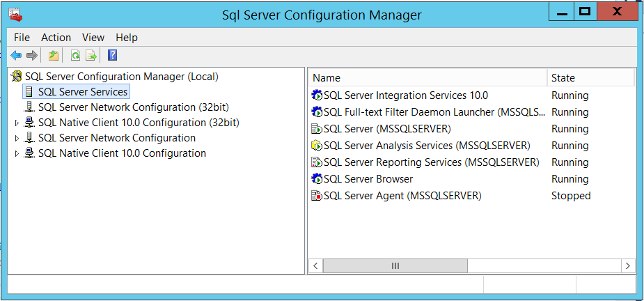644x301 pixels.
Task: Sort by the State column header
Action: pyautogui.click(x=591, y=78)
